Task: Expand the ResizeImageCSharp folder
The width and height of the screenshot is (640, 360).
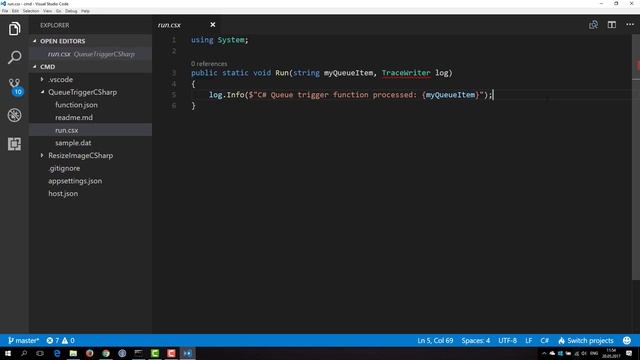Action: pos(42,156)
